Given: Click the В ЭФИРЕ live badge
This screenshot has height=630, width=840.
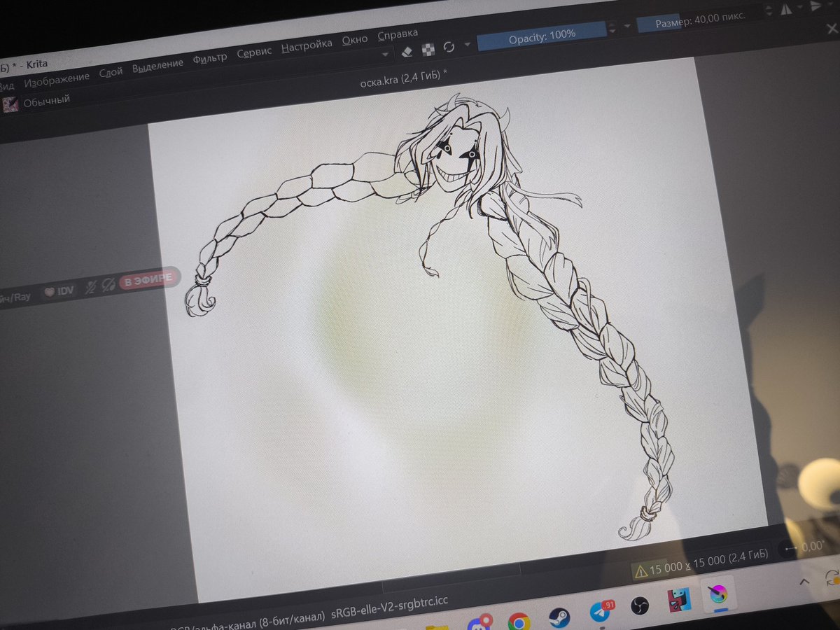Looking at the screenshot, I should pyautogui.click(x=147, y=281).
